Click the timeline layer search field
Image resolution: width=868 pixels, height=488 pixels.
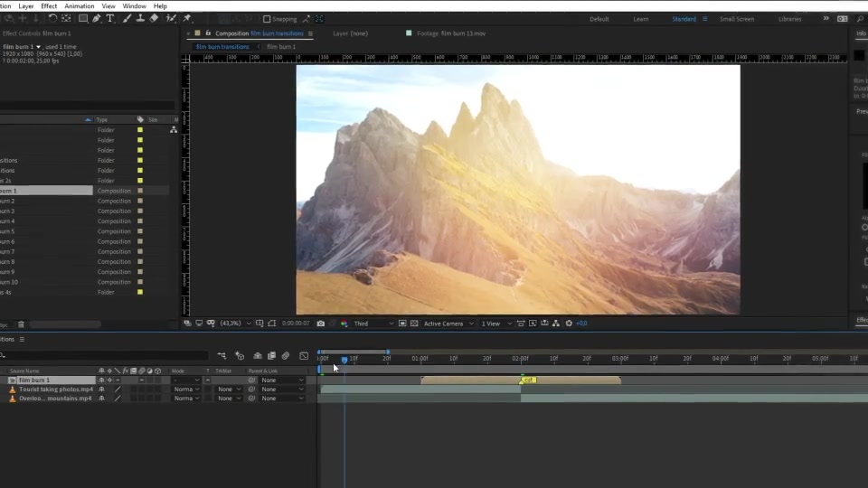coord(105,356)
